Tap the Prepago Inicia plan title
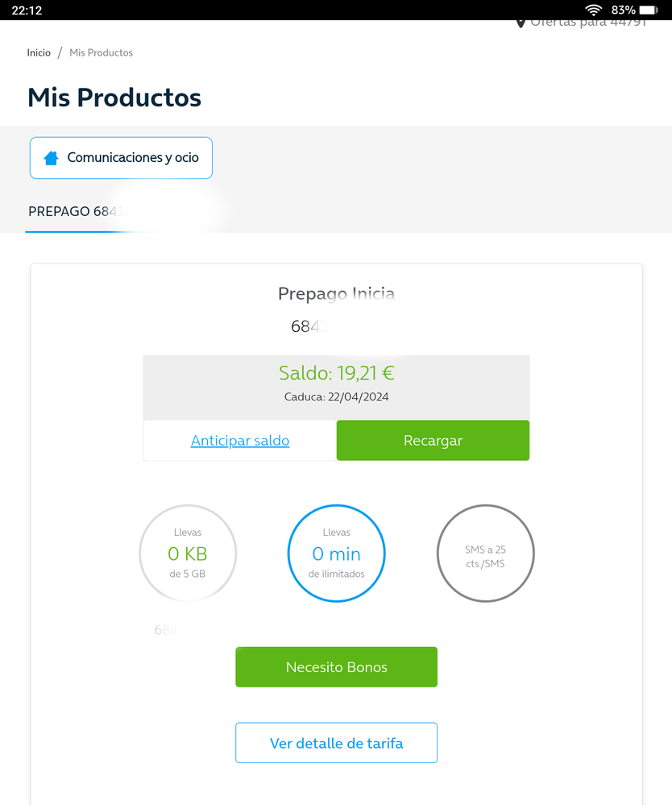 point(336,294)
